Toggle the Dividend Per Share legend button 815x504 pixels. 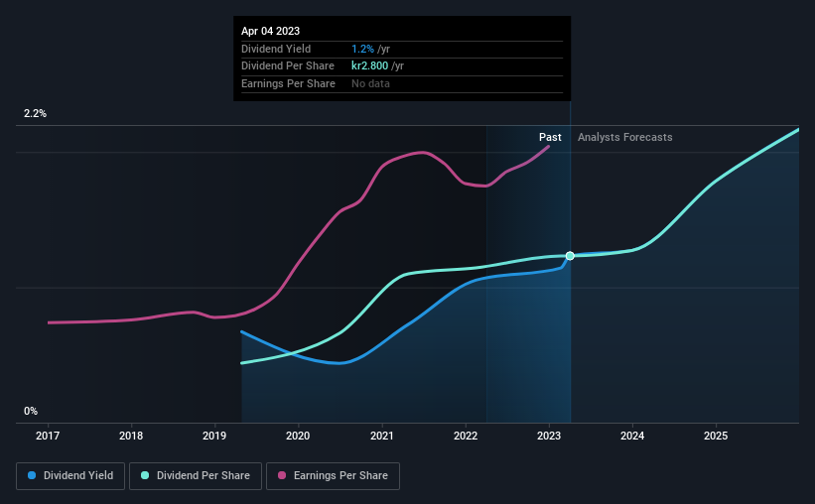coord(196,476)
